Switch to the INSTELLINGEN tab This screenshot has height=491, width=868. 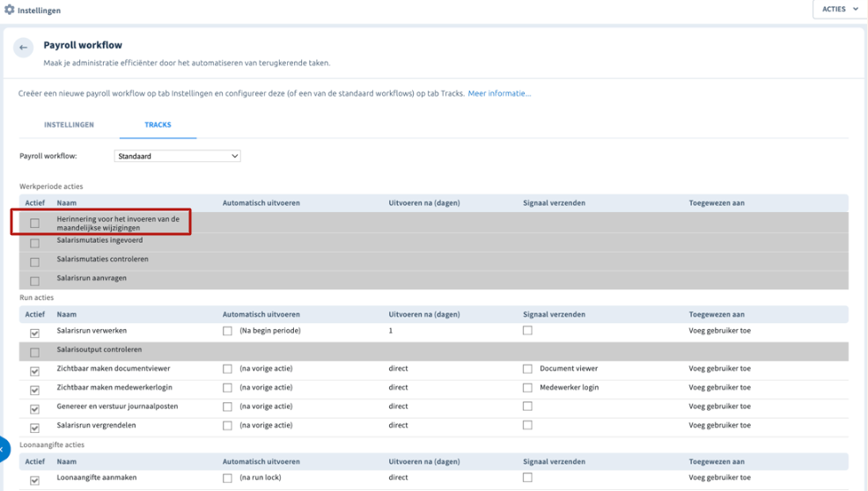[x=70, y=125]
